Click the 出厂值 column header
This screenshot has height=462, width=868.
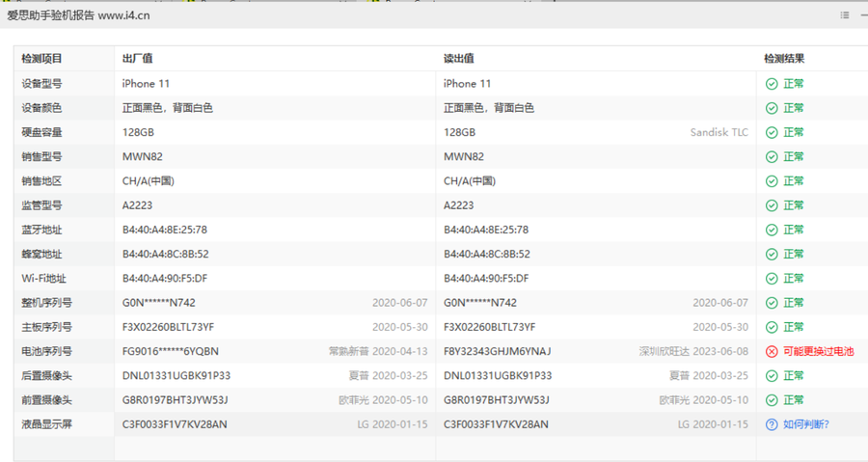point(137,59)
